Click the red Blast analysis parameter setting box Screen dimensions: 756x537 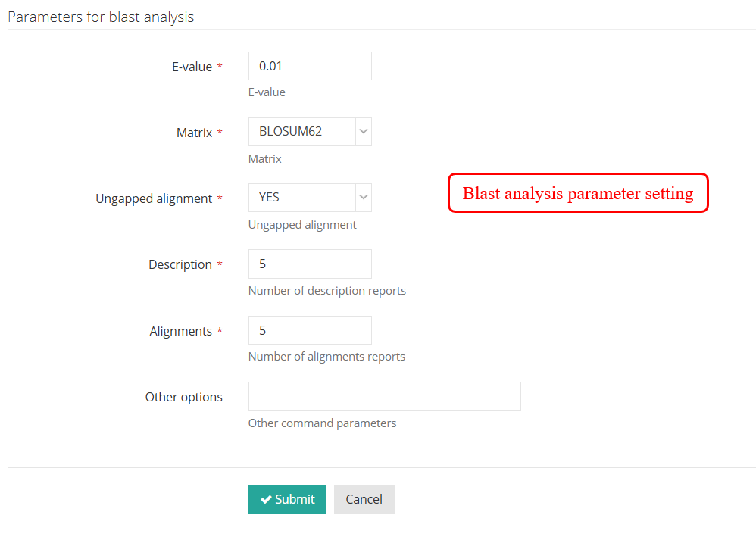pos(578,193)
